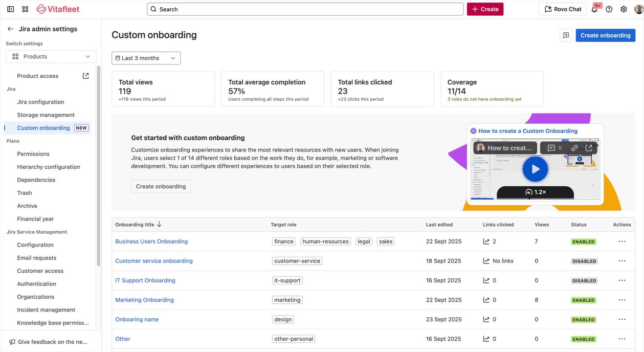This screenshot has width=644, height=352.
Task: Open the app switcher grid icon
Action: point(25,9)
